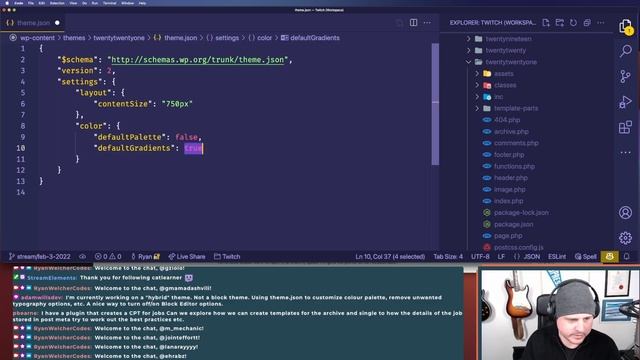This screenshot has height=360, width=640.
Task: Open the Manage gear icon
Action: tap(625, 238)
